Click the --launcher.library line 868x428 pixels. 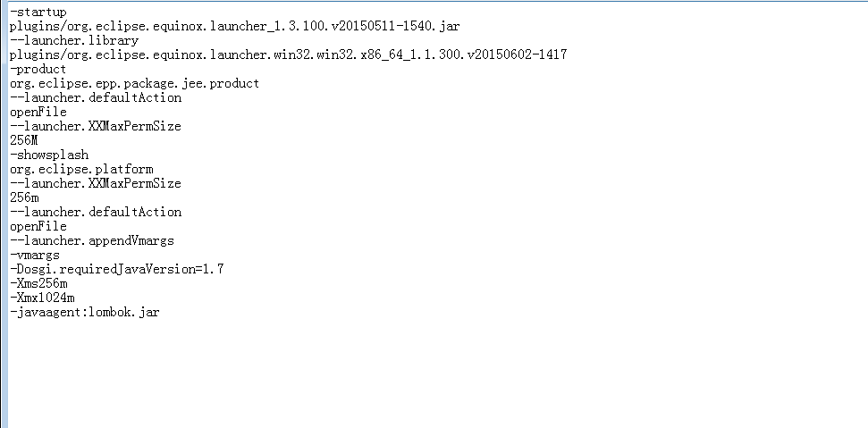[74, 40]
